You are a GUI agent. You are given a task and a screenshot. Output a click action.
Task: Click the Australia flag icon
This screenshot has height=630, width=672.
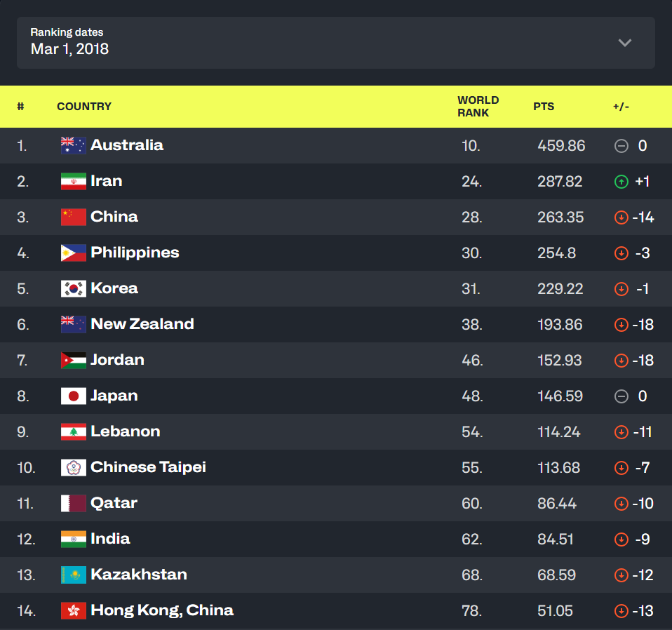pos(74,145)
